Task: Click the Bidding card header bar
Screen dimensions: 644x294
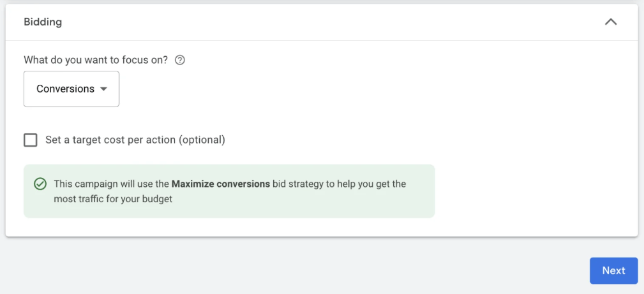Action: [319, 22]
